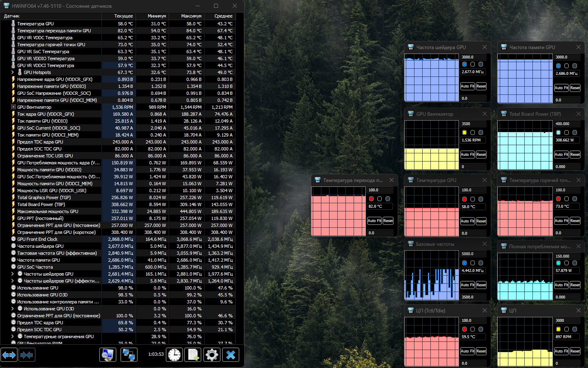Open sensor settings gear icon
This screenshot has height=368, width=588.
[x=212, y=355]
